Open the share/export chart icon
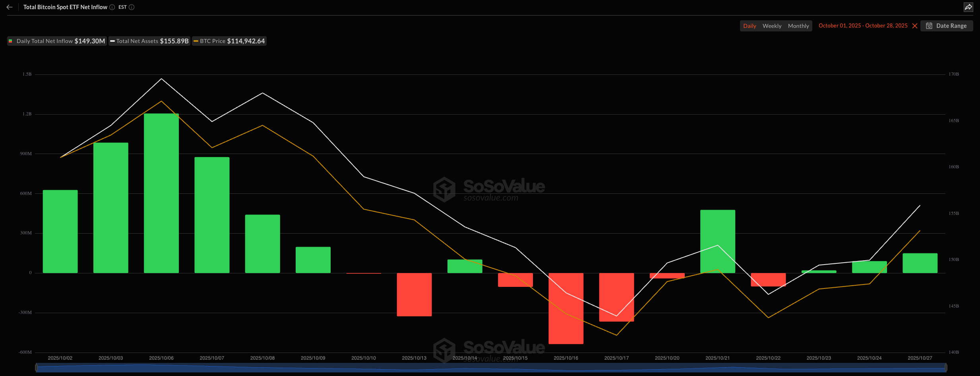 [x=968, y=7]
